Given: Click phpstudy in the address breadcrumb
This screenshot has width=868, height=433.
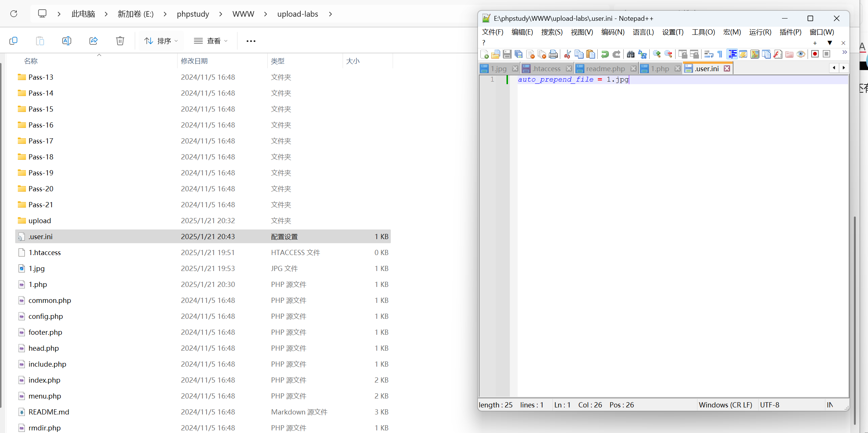Looking at the screenshot, I should (193, 14).
